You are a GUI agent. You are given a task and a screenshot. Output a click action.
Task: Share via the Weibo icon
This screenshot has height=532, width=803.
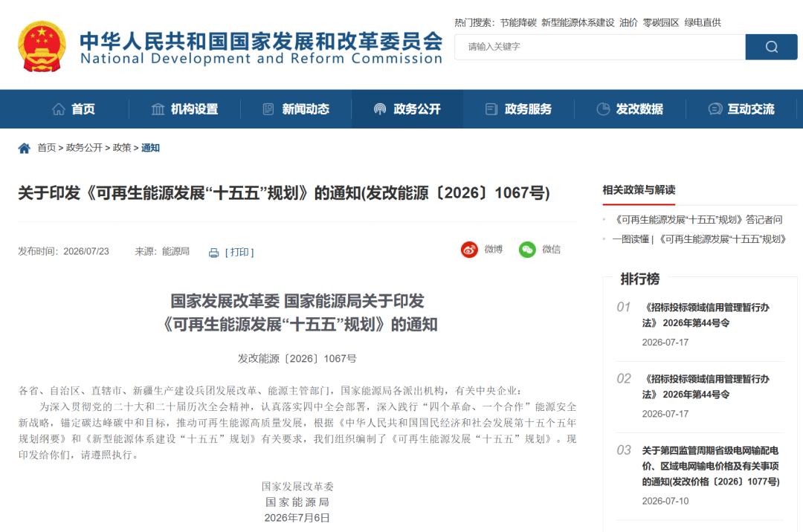[469, 250]
